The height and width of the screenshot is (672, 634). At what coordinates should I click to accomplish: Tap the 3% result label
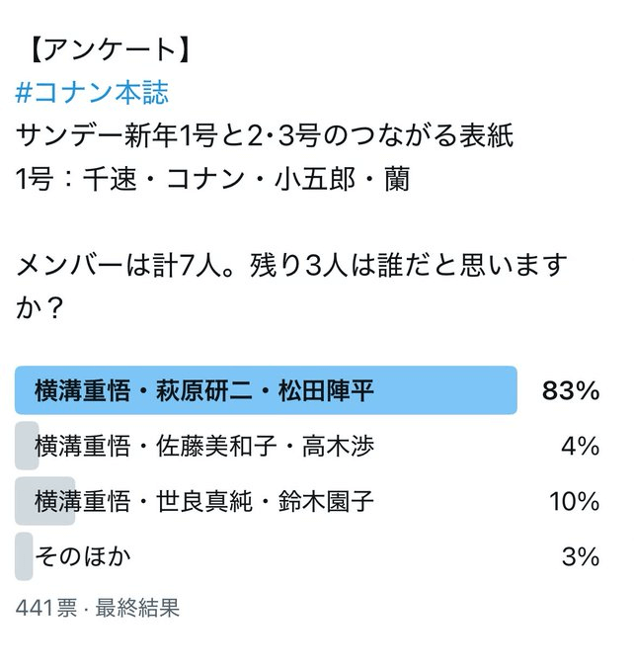[x=579, y=556]
